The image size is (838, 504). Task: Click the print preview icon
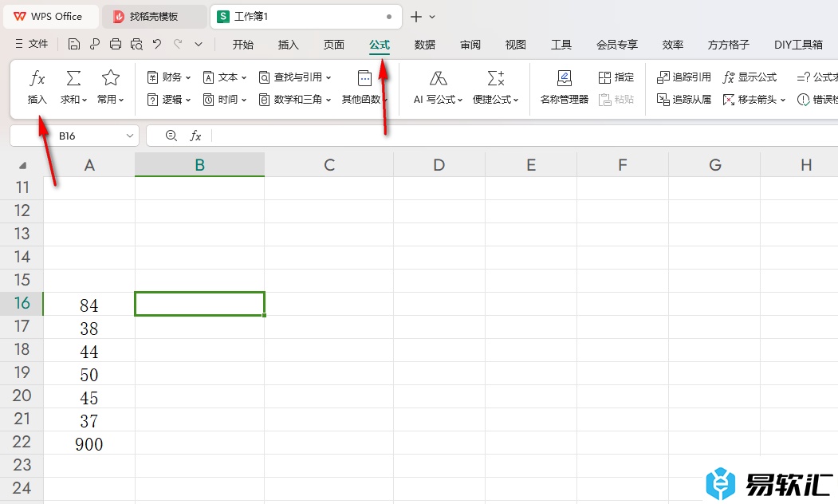136,45
